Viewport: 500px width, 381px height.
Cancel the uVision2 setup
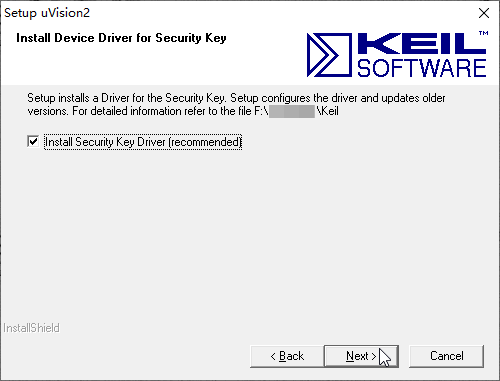[x=446, y=356]
